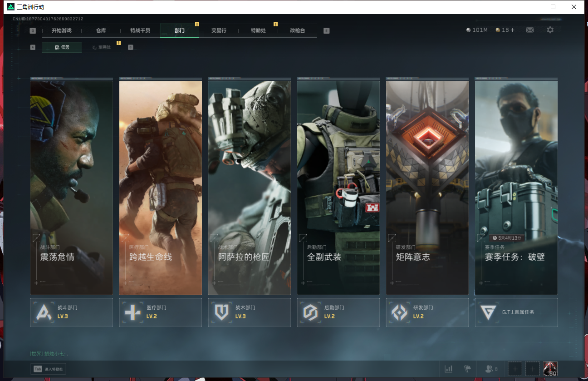Open the 跨越生命线 mission card
Screen dimensions: 588x381
[161, 187]
